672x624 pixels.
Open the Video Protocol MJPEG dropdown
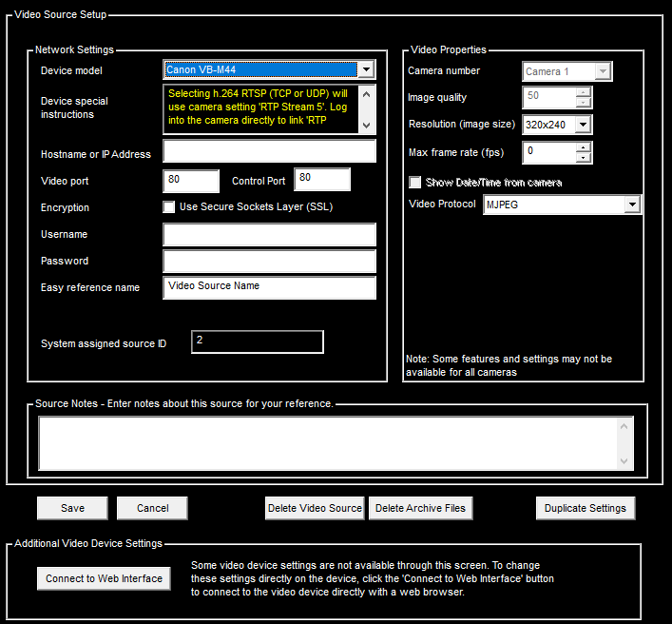[x=632, y=205]
